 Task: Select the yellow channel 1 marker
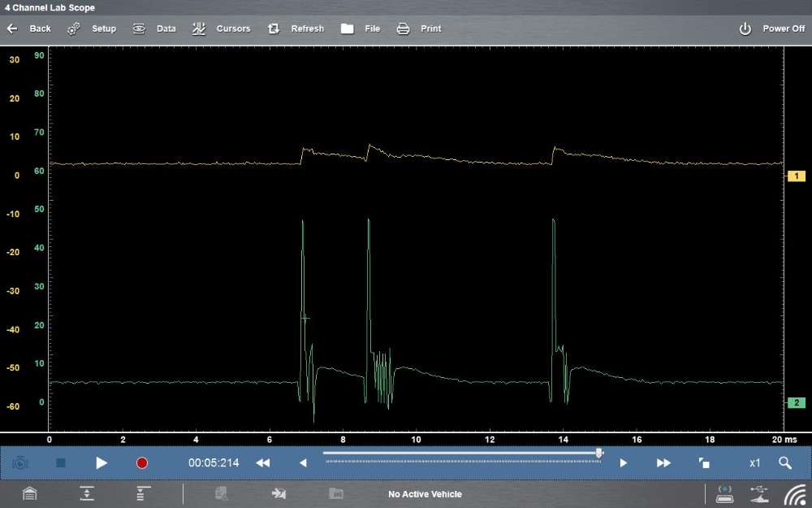(796, 176)
